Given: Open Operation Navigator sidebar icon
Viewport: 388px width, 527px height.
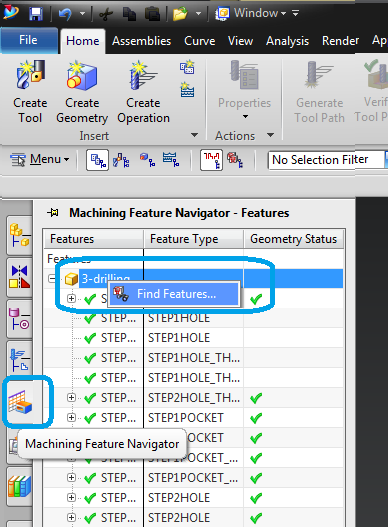Looking at the screenshot, I should tap(20, 360).
